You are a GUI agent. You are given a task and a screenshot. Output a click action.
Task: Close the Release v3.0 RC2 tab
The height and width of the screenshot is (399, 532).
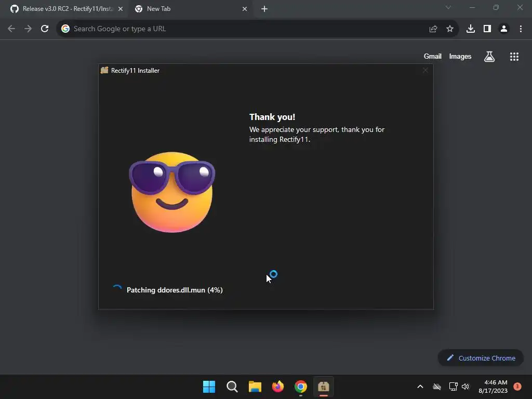[x=121, y=9]
